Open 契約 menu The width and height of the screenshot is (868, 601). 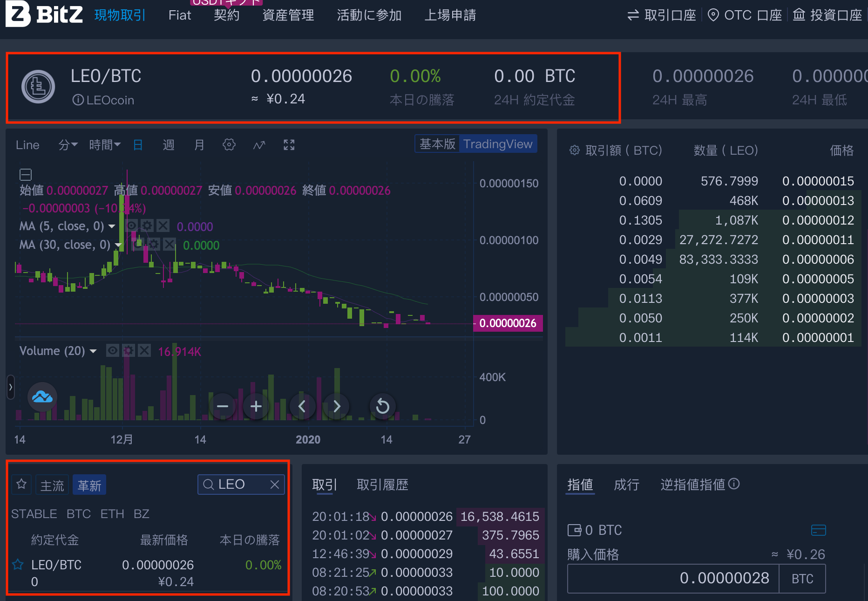[227, 15]
